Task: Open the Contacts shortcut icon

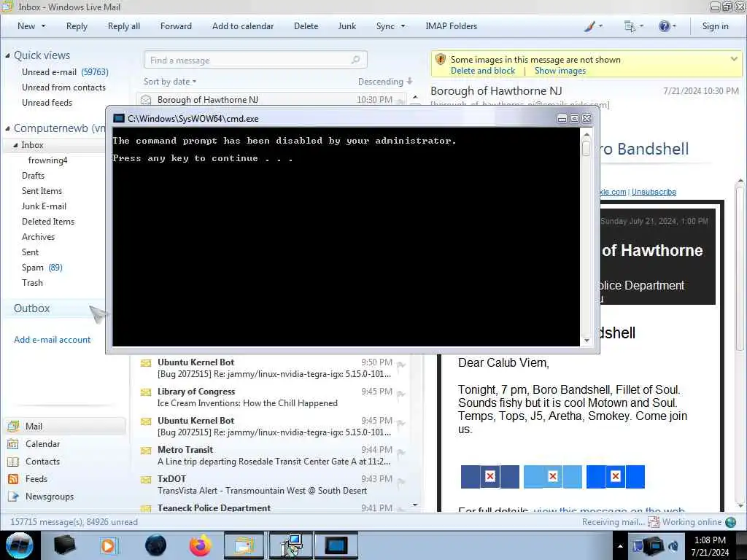Action: (13, 462)
